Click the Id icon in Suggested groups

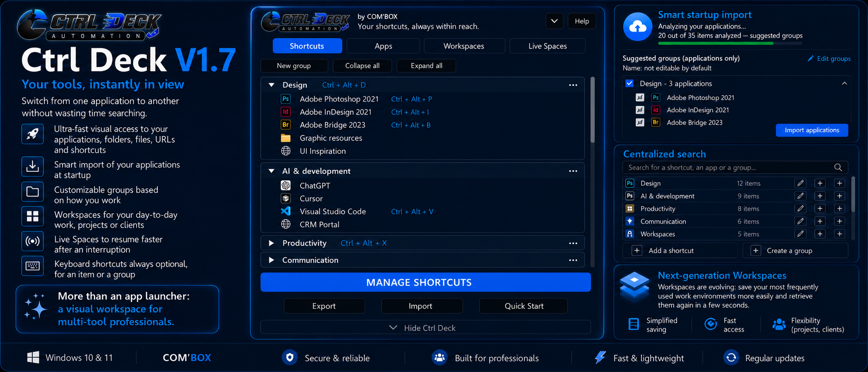tap(656, 110)
